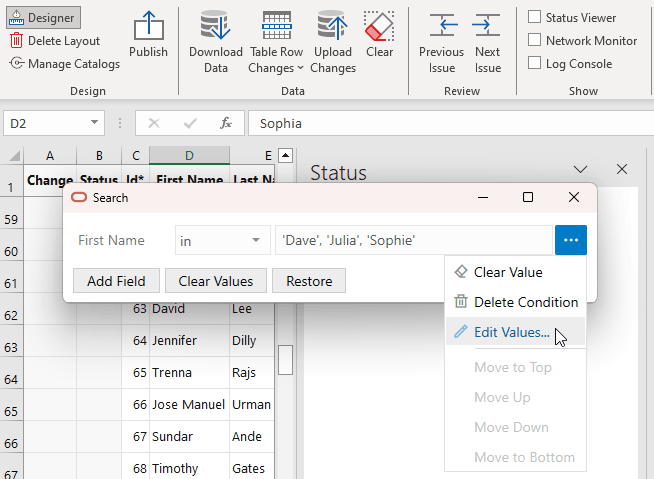The width and height of the screenshot is (654, 479).
Task: Publish the workbook
Action: tap(148, 34)
